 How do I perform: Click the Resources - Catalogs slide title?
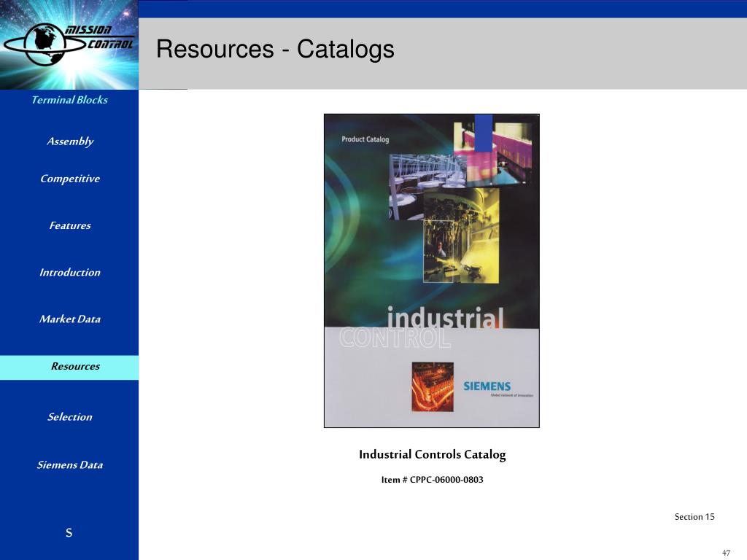pos(275,49)
